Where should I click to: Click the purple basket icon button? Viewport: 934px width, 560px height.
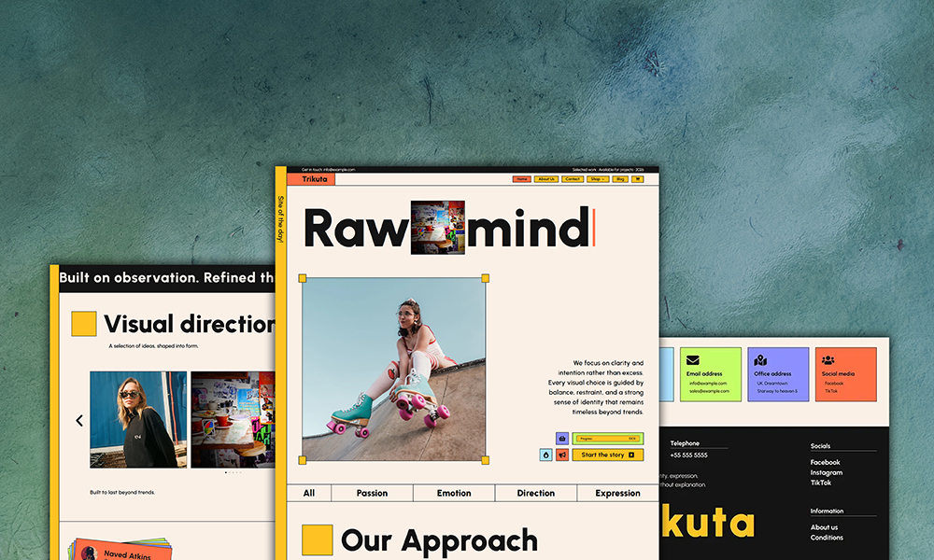[x=562, y=439]
